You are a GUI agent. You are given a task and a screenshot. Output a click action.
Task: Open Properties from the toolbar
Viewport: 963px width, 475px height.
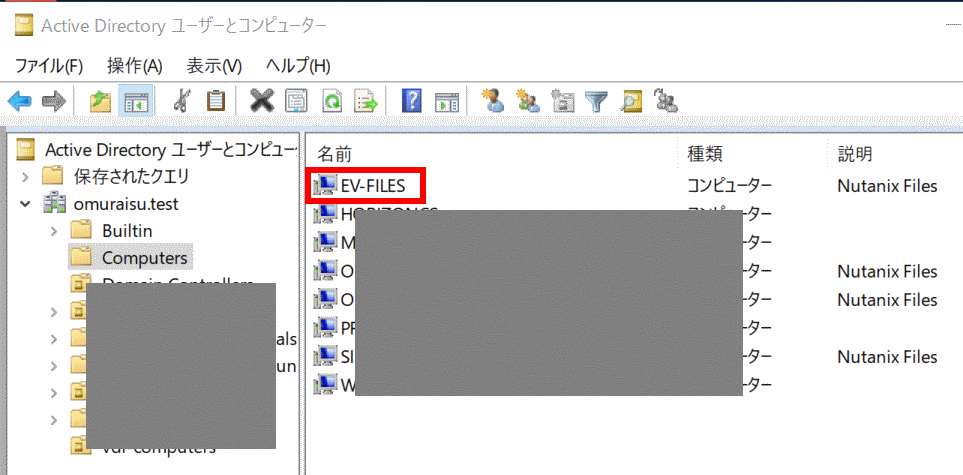click(296, 101)
